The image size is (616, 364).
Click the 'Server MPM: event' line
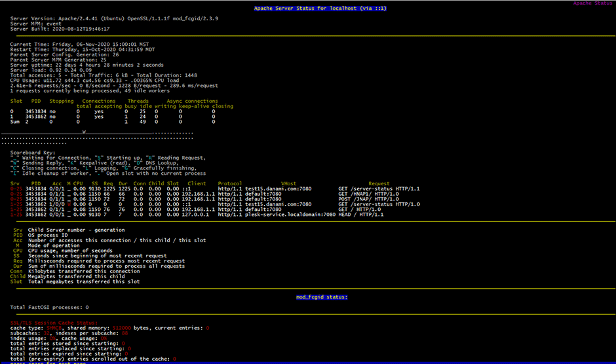pyautogui.click(x=36, y=24)
